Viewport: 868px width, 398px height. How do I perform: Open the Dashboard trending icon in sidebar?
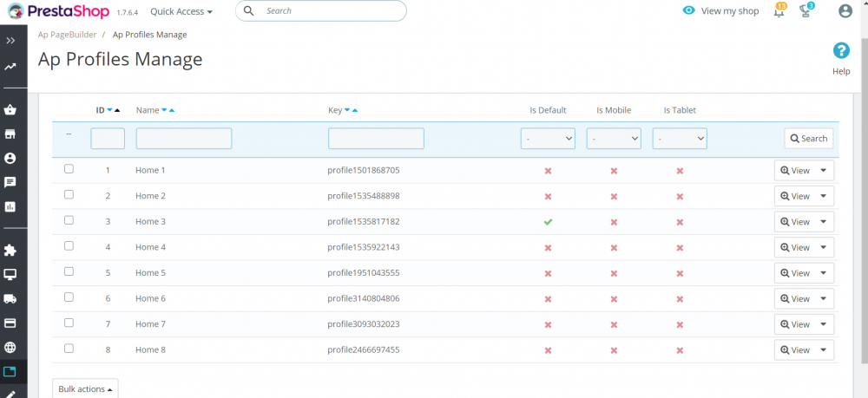tap(10, 67)
